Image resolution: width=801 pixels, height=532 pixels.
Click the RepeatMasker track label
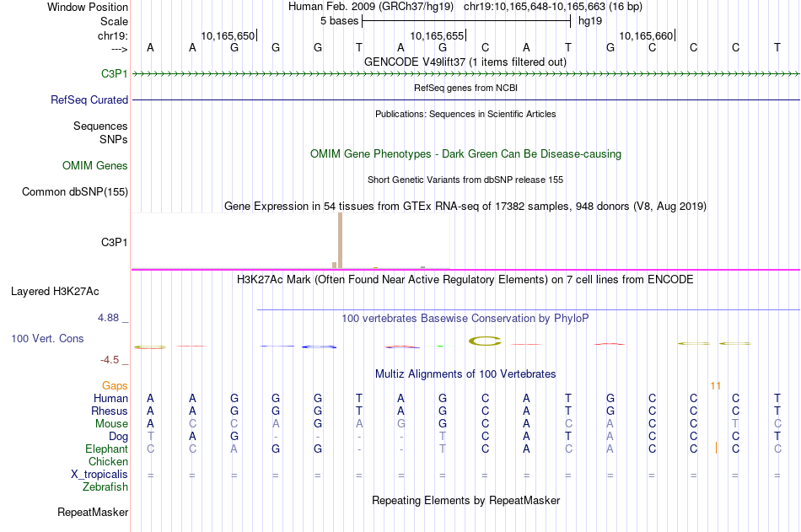tap(93, 512)
